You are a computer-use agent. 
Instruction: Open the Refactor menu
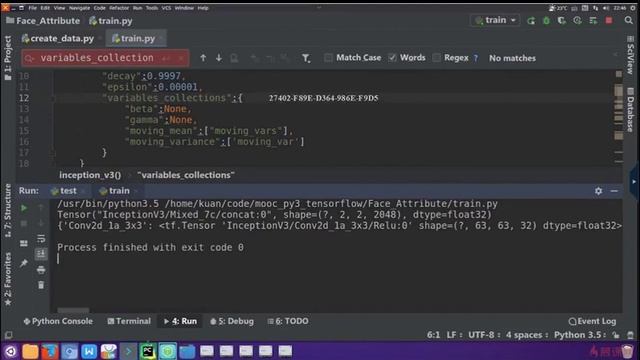(119, 8)
